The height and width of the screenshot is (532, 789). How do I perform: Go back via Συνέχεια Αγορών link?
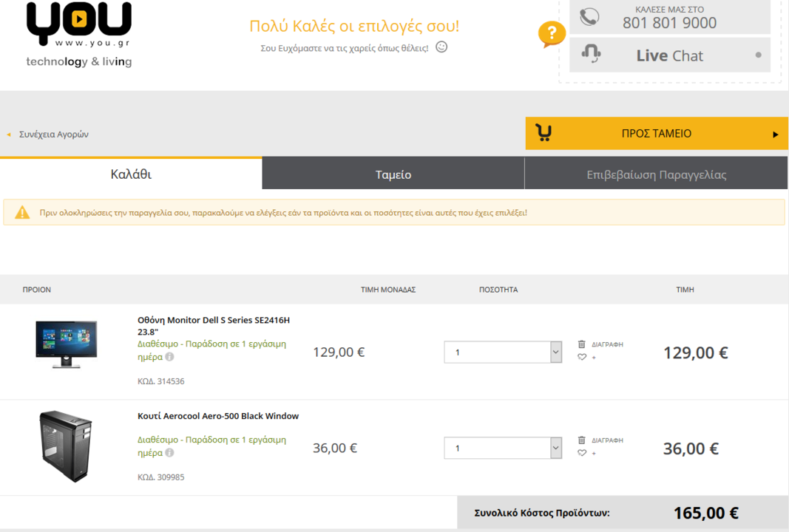tap(54, 134)
